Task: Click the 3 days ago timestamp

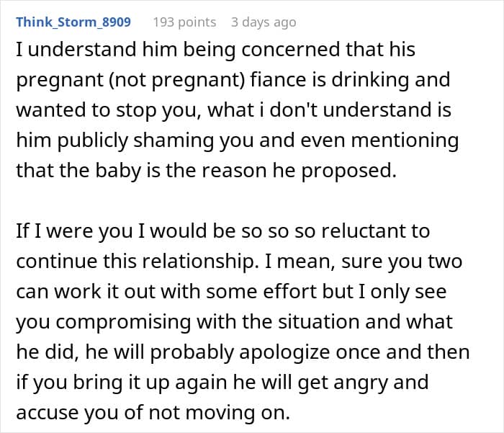Action: pos(264,22)
